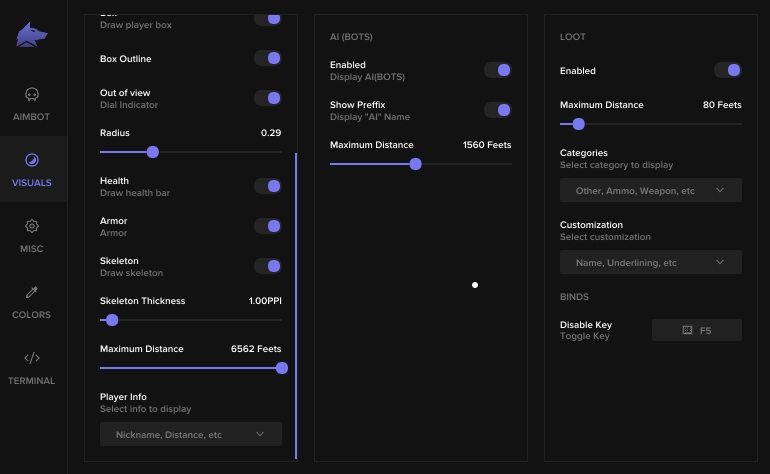Click the Skeleton Thickness slider handle
Screen dimensions: 770x474
112,320
